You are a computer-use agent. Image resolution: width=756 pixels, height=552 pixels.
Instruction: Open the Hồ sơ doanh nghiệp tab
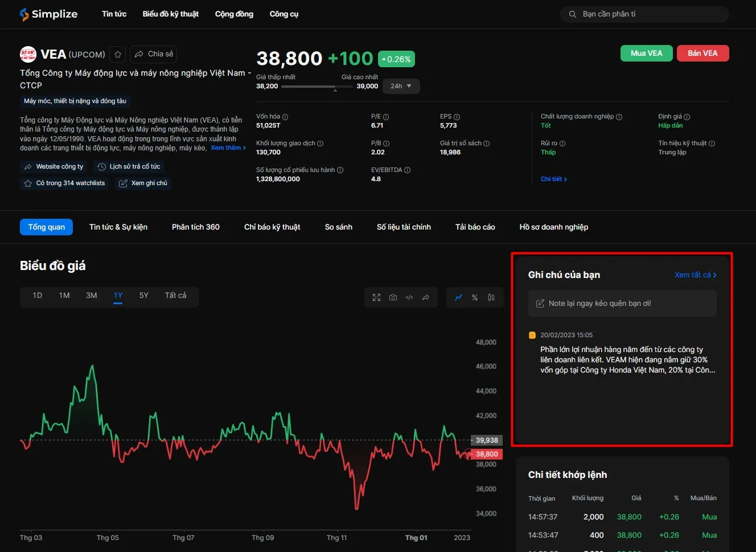point(554,227)
